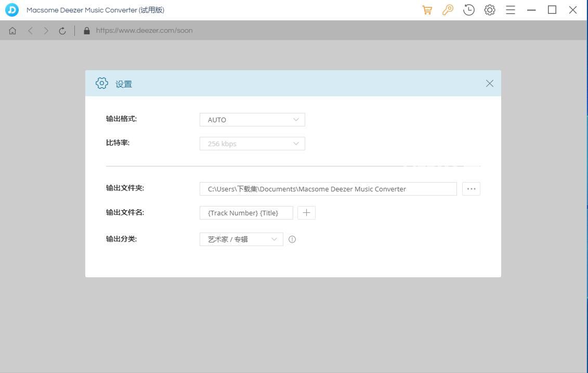Click the 输出分类 label

pos(121,239)
